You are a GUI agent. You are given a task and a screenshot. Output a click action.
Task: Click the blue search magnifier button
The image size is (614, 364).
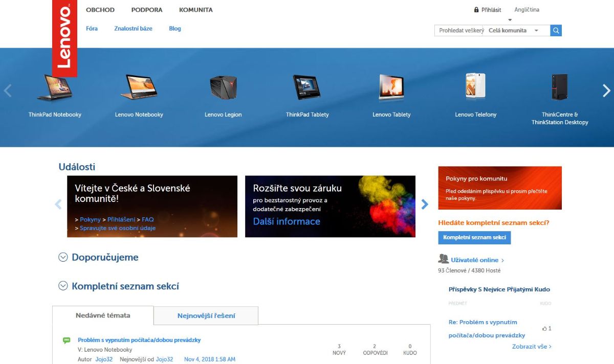coord(556,31)
